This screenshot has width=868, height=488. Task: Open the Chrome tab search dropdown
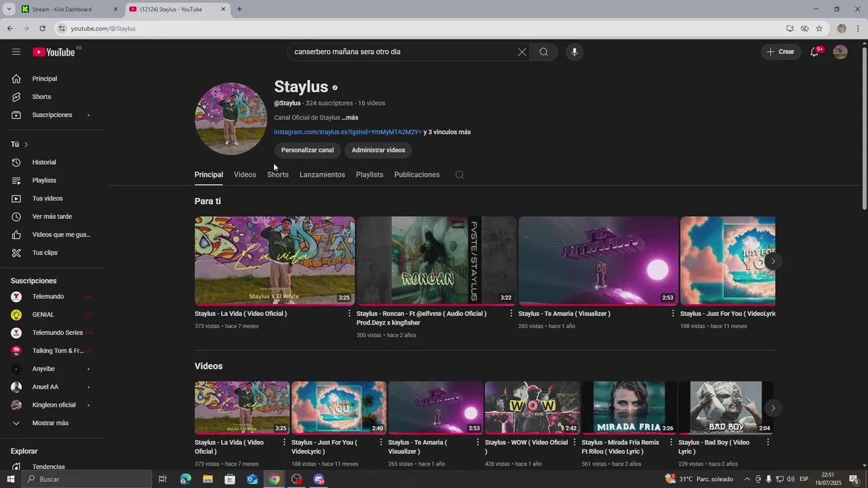click(9, 9)
